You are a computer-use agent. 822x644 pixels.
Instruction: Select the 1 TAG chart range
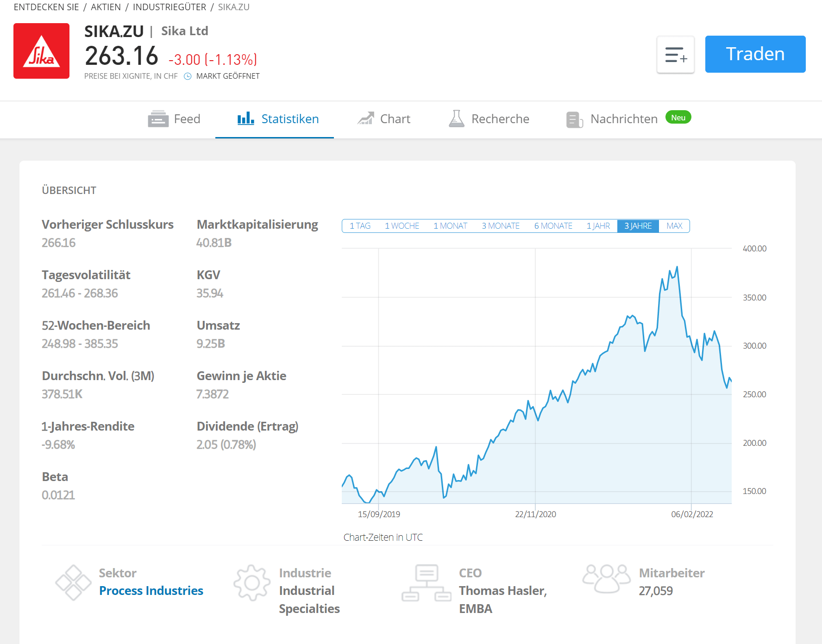[x=360, y=226]
